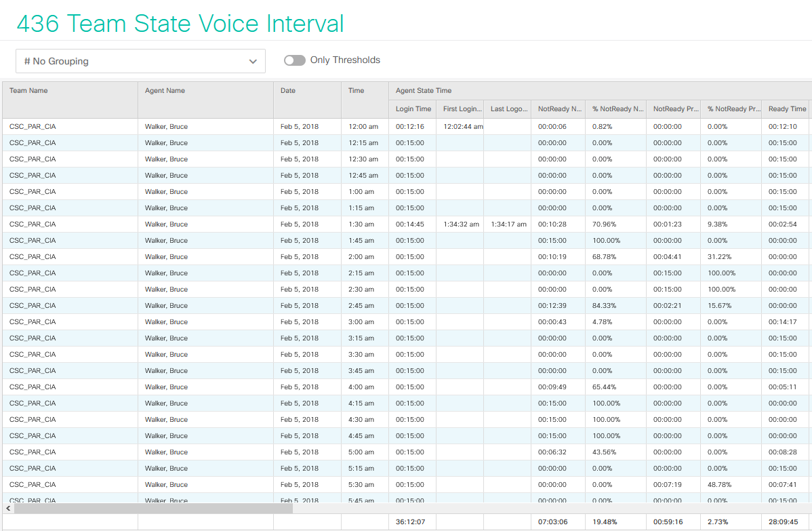Click the first NotReady N... time column header

(x=560, y=109)
